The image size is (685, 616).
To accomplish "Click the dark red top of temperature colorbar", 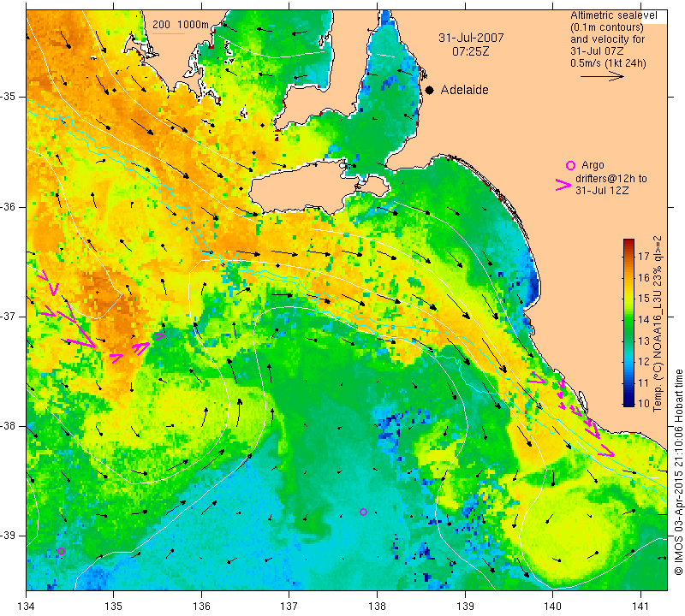I will coord(628,242).
